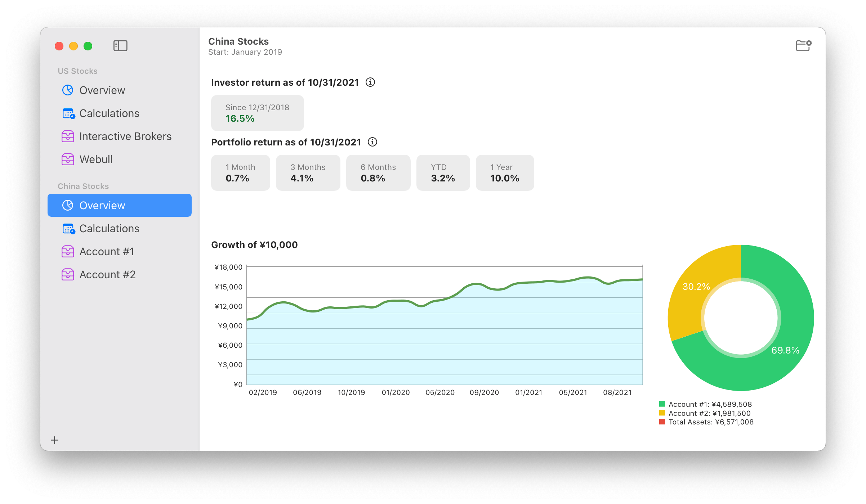The image size is (866, 504).
Task: Select Account #2 in sidebar
Action: click(107, 275)
